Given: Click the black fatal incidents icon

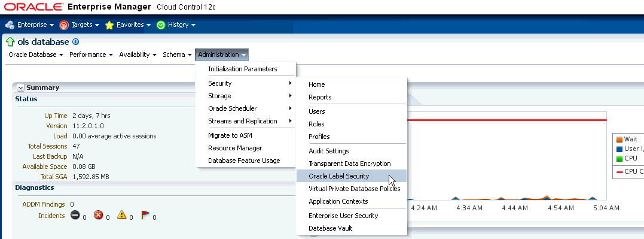Looking at the screenshot, I should click(75, 214).
